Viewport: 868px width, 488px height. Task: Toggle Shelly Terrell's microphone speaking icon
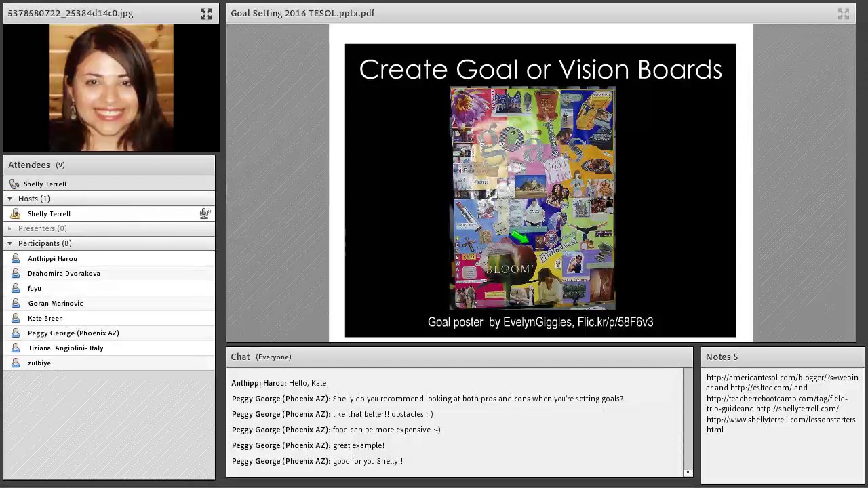pyautogui.click(x=204, y=214)
